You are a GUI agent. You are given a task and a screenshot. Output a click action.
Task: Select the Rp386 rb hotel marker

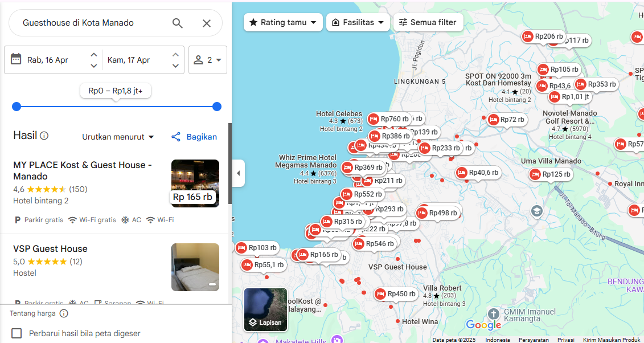tap(390, 136)
